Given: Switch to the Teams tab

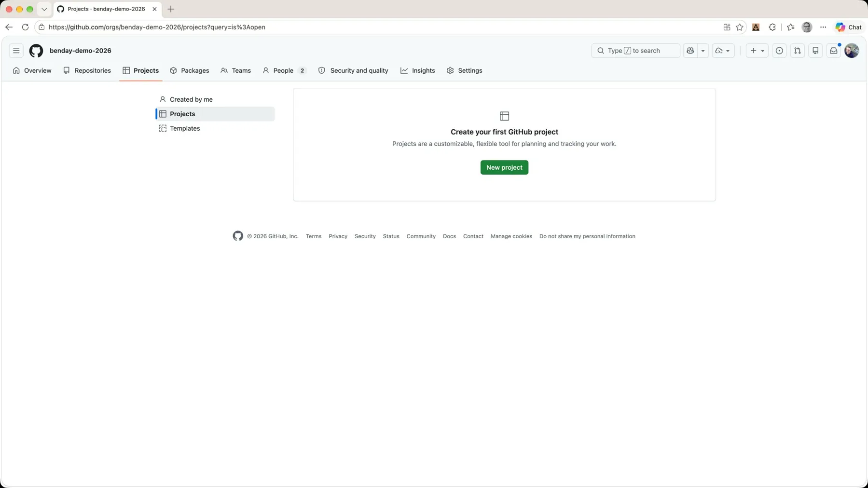Looking at the screenshot, I should 236,70.
